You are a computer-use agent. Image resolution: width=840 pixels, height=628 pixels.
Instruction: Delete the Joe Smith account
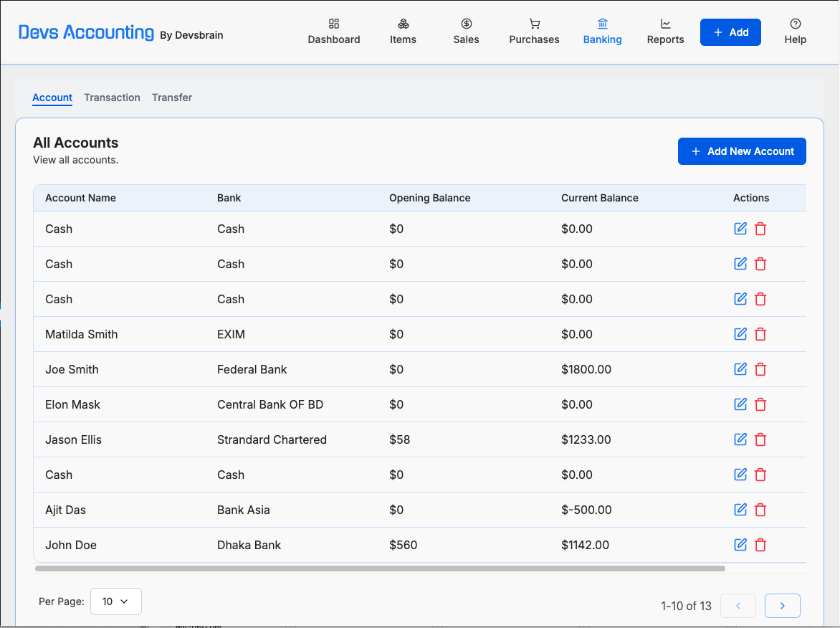tap(760, 369)
